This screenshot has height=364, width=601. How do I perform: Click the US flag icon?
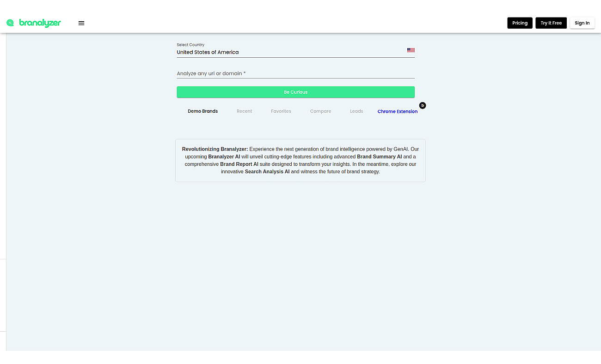(x=411, y=50)
